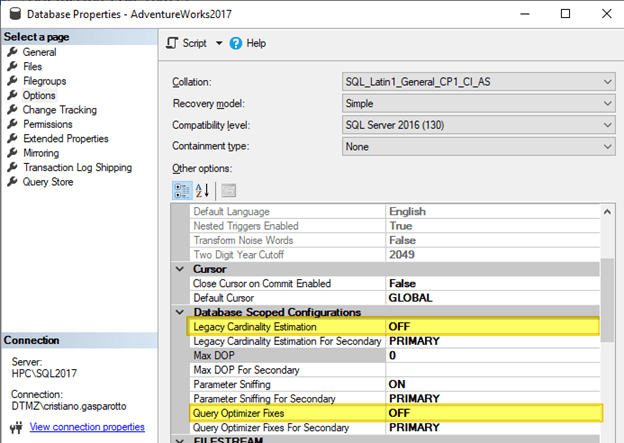Viewport: 624px width, 443px height.
Task: Click the database icon in title bar
Action: coord(15,14)
